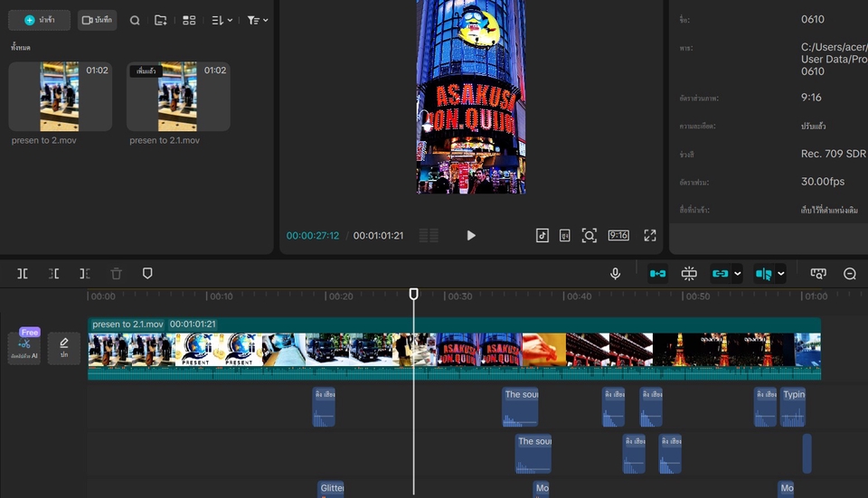
Task: Click the music note icon under the preview
Action: click(x=542, y=236)
